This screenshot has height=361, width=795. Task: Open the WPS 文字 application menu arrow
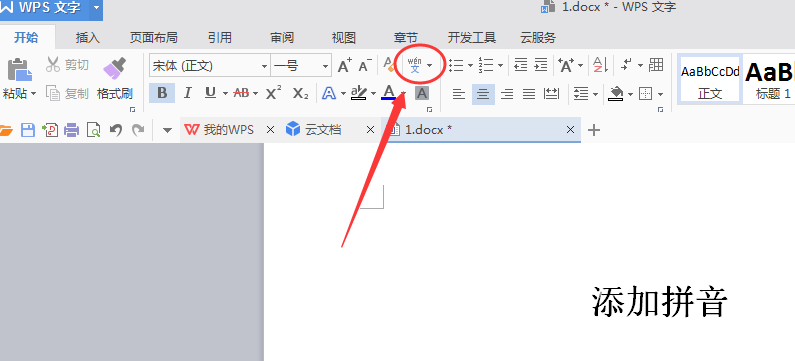point(96,8)
